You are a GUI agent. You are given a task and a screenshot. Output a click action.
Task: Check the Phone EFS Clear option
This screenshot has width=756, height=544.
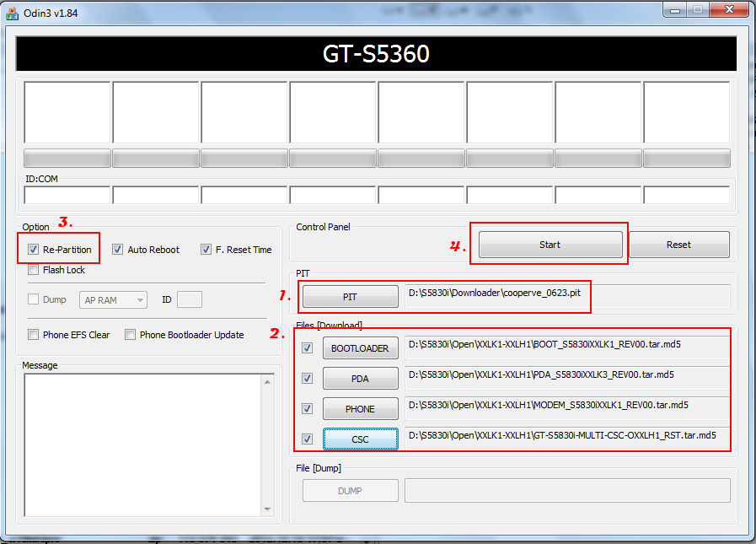pos(33,335)
